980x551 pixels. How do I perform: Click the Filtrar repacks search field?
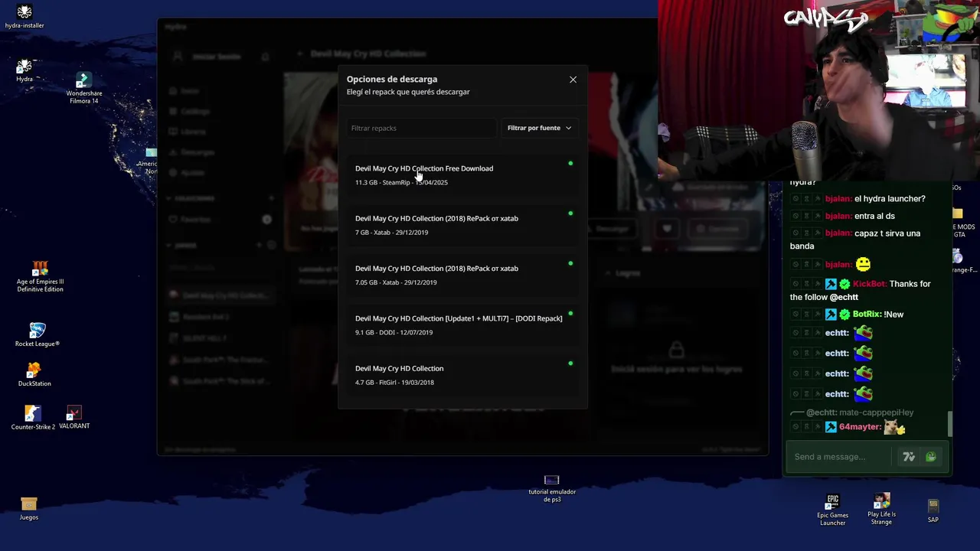coord(421,128)
